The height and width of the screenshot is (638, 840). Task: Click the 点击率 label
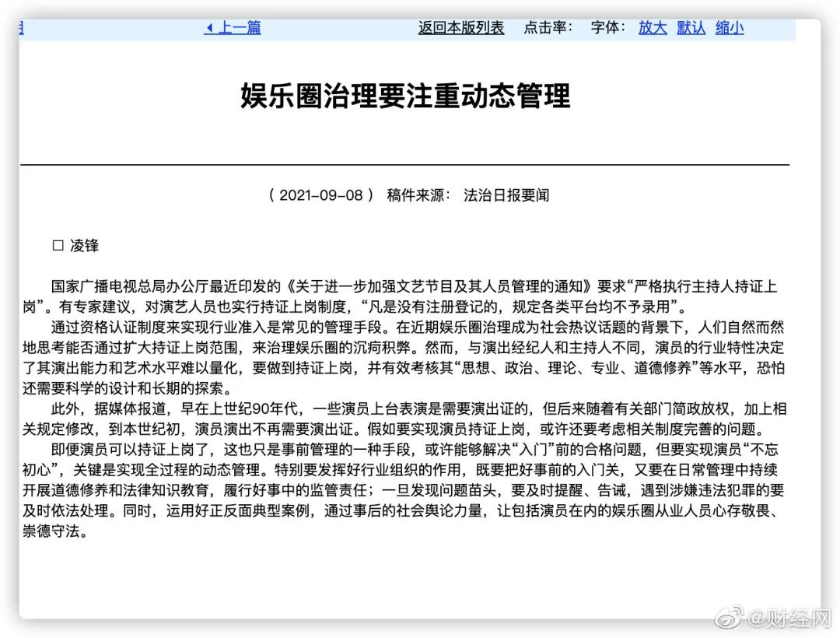[548, 28]
